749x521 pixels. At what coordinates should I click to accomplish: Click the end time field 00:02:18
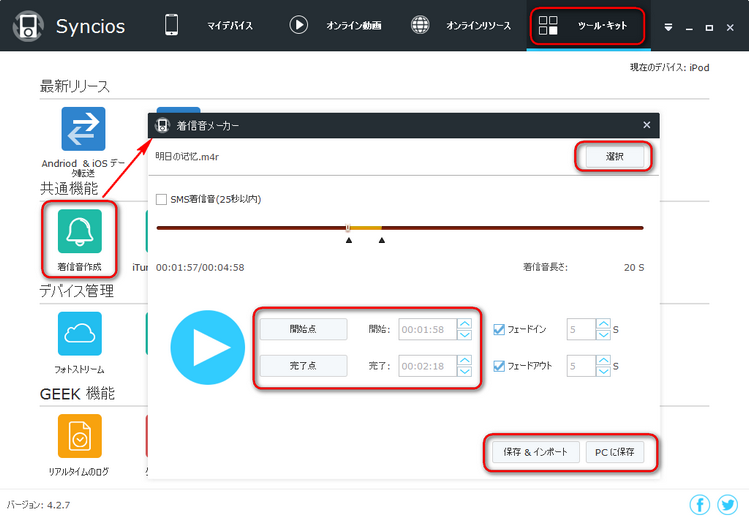(x=427, y=366)
